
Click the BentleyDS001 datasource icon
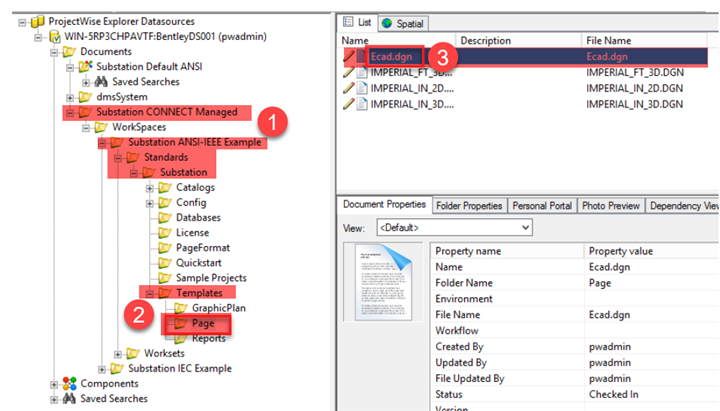pos(54,36)
